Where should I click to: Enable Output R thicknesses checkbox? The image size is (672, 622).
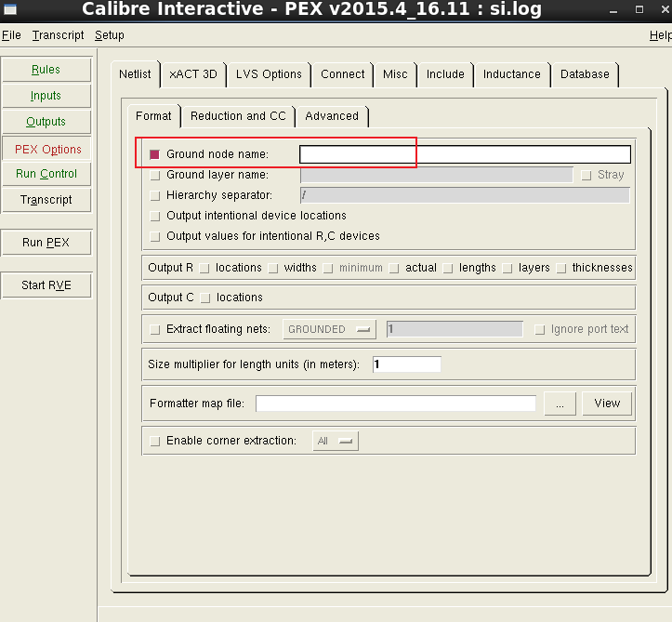(x=561, y=269)
